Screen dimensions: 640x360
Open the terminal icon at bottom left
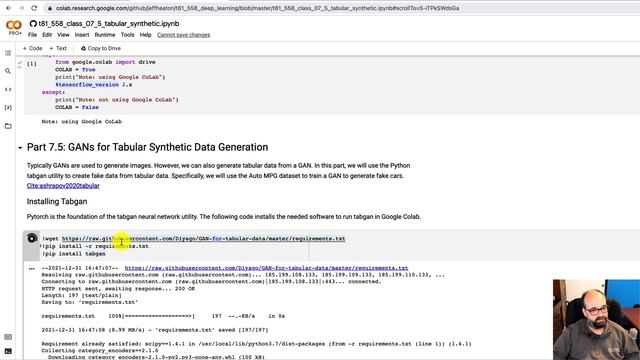pyautogui.click(x=8, y=351)
